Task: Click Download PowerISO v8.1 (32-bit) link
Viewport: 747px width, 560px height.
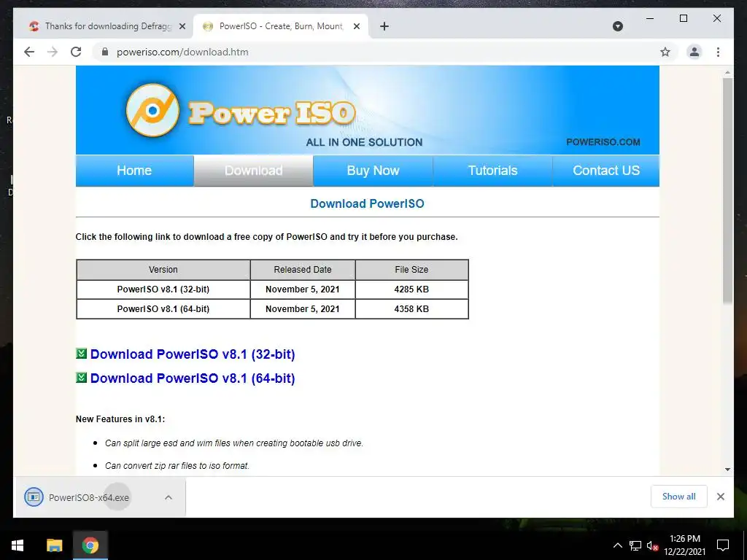Action: coord(193,354)
